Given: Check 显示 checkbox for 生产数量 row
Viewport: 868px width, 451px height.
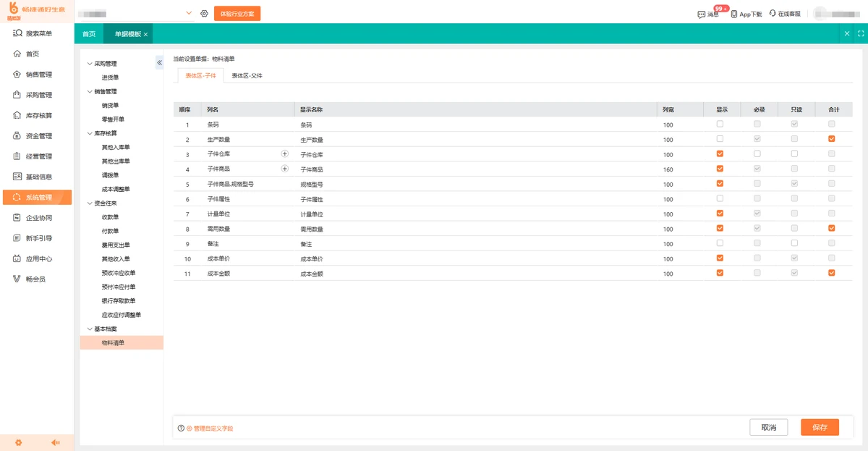Looking at the screenshot, I should pyautogui.click(x=720, y=139).
